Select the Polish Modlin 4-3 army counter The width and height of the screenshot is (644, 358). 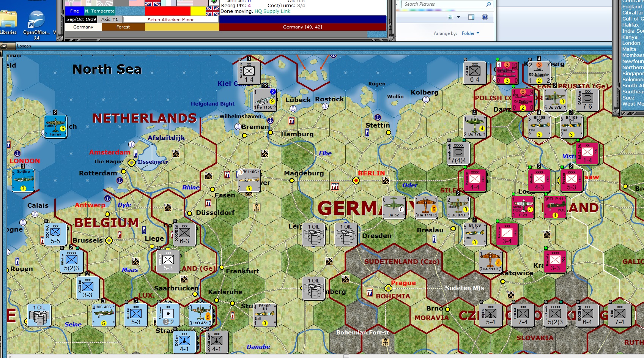[x=539, y=180]
